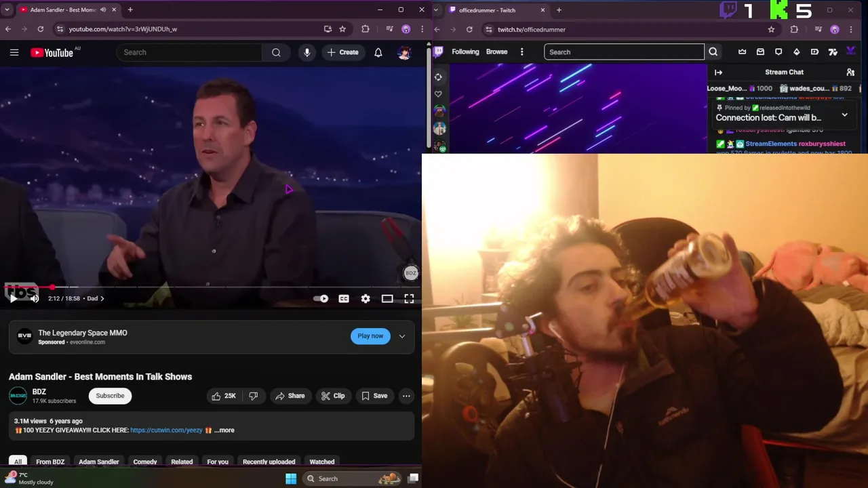The width and height of the screenshot is (868, 488).
Task: Open Twitch Following page
Action: tap(465, 52)
